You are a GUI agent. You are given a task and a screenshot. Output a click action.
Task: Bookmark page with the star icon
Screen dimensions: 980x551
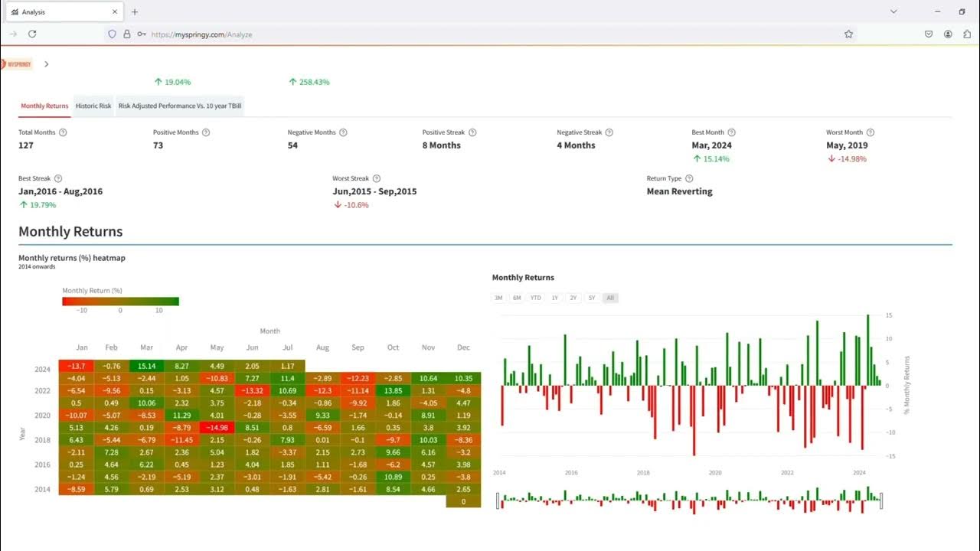(848, 34)
